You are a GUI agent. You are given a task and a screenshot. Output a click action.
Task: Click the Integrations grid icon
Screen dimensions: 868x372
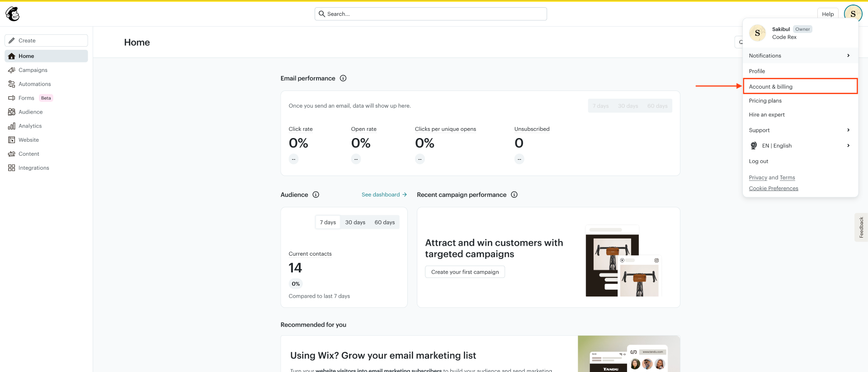pos(12,168)
